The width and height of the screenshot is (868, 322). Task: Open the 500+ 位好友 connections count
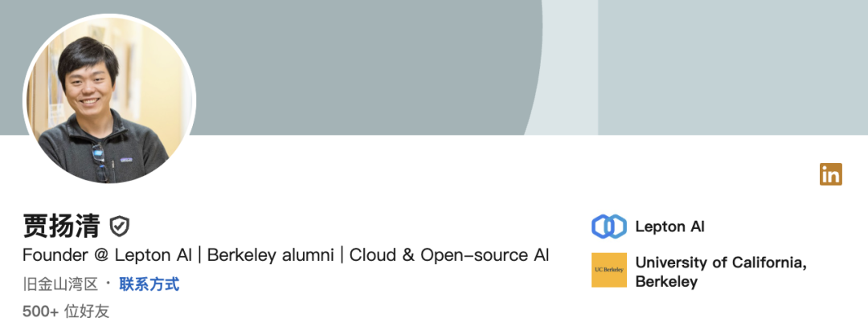tap(66, 312)
